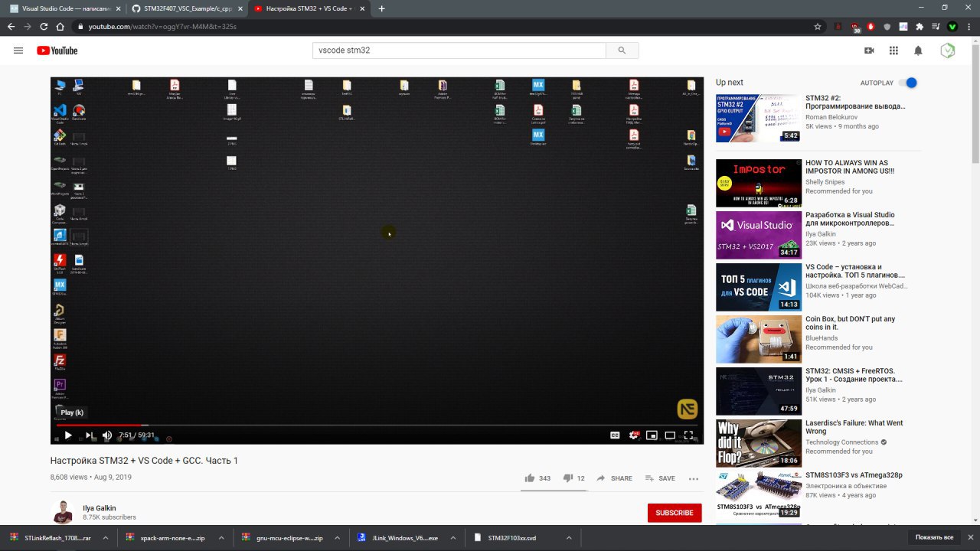Image resolution: width=980 pixels, height=551 pixels.
Task: Open Laserdisc's Failure video title
Action: pyautogui.click(x=854, y=427)
